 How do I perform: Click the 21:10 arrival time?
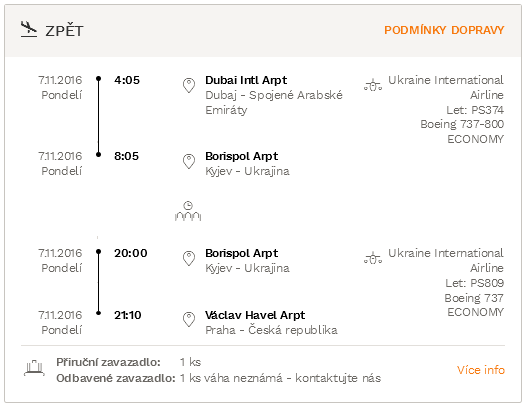(x=128, y=315)
